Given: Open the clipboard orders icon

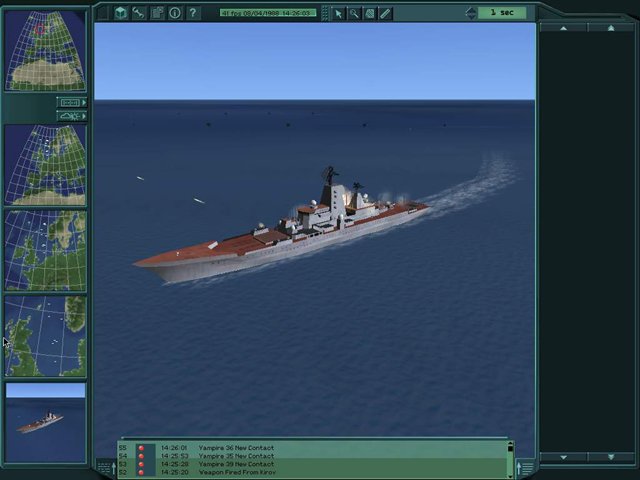Looking at the screenshot, I should [157, 13].
